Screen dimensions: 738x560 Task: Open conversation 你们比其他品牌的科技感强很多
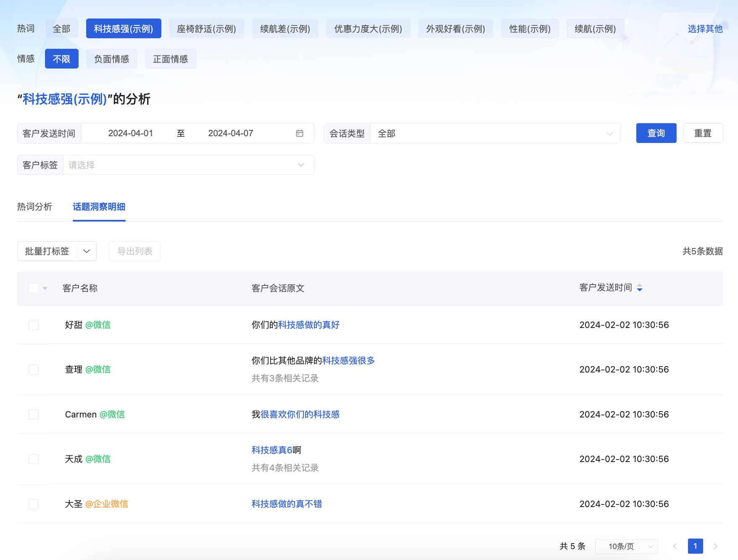313,361
